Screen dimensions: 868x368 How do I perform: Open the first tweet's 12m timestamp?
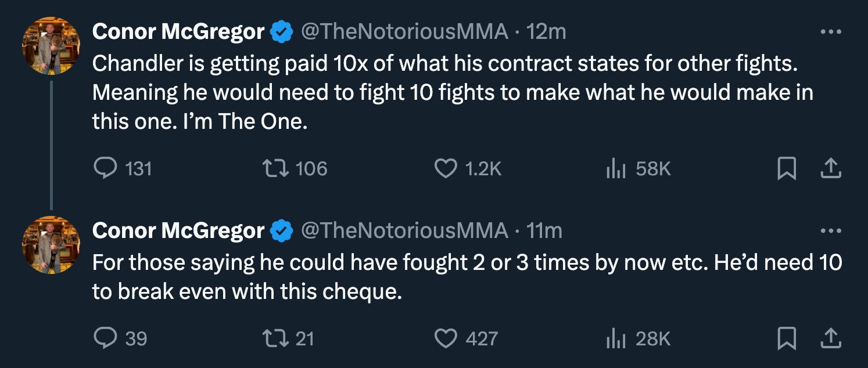coord(546,32)
